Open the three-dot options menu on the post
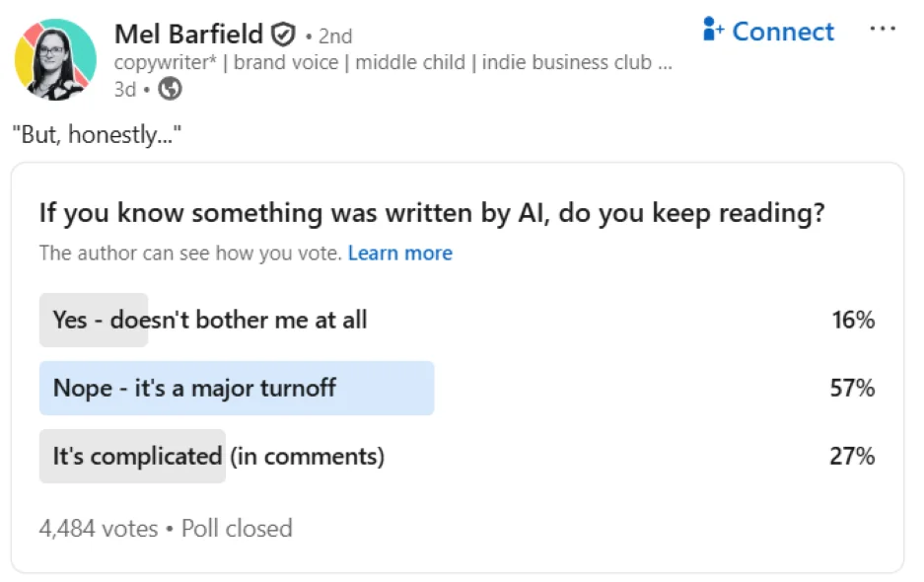 coord(883,29)
